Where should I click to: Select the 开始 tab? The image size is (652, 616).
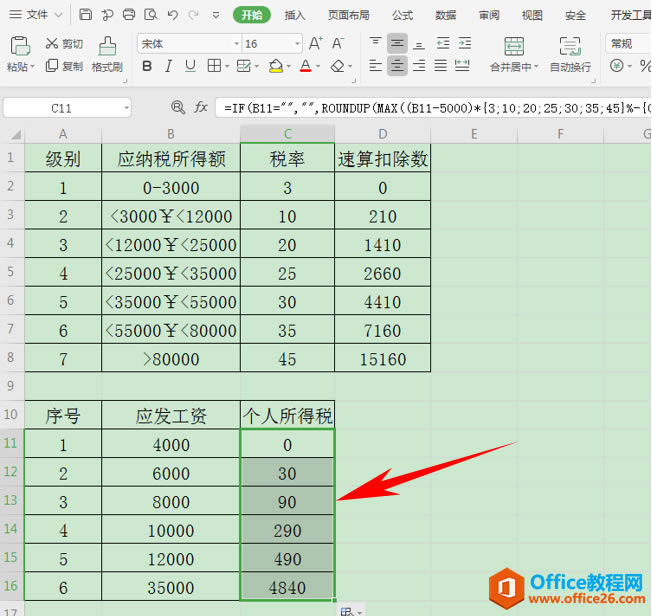coord(252,15)
